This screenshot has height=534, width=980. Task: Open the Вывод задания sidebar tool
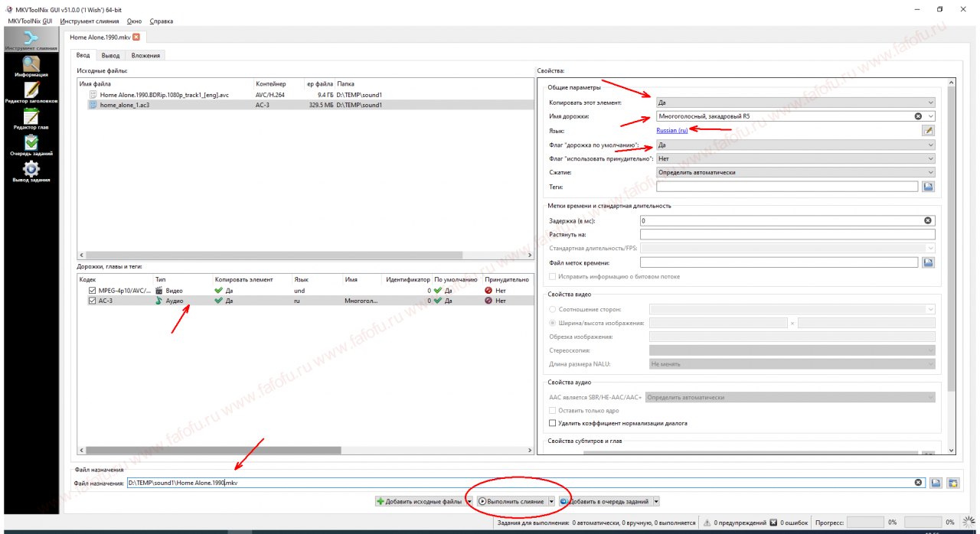(31, 171)
